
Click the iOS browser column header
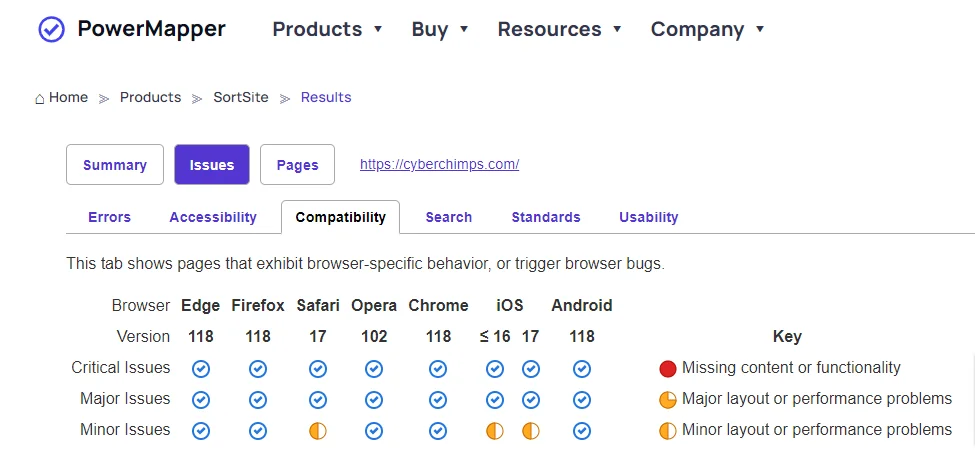pyautogui.click(x=510, y=306)
